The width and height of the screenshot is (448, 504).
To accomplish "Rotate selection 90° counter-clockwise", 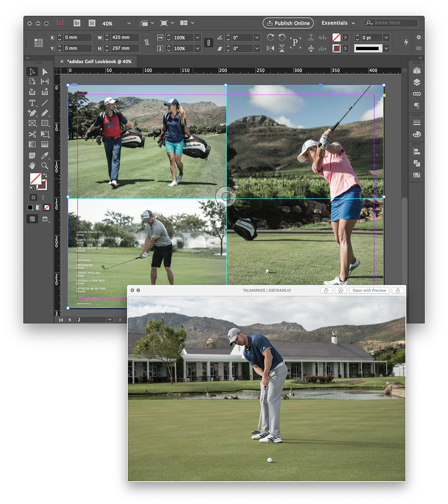I will (282, 37).
